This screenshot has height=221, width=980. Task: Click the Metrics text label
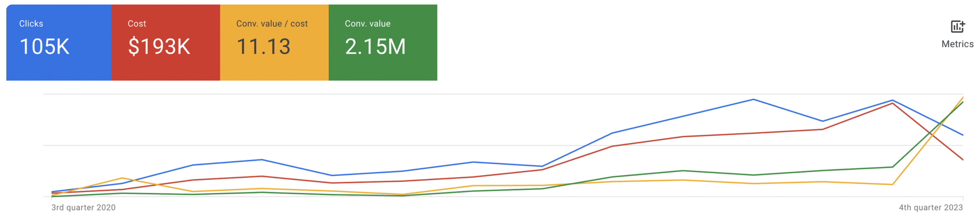(x=957, y=44)
